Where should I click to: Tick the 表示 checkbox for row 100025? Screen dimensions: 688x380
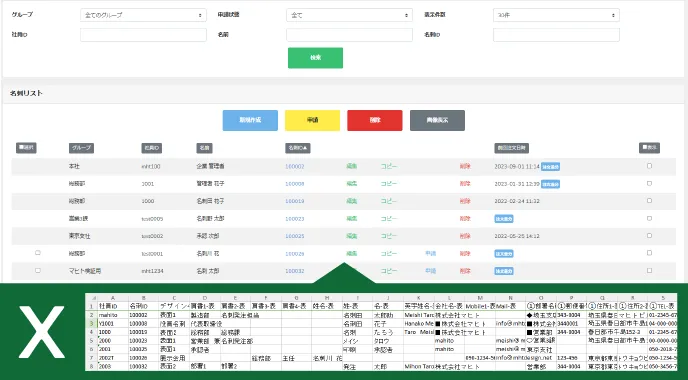coord(649,236)
